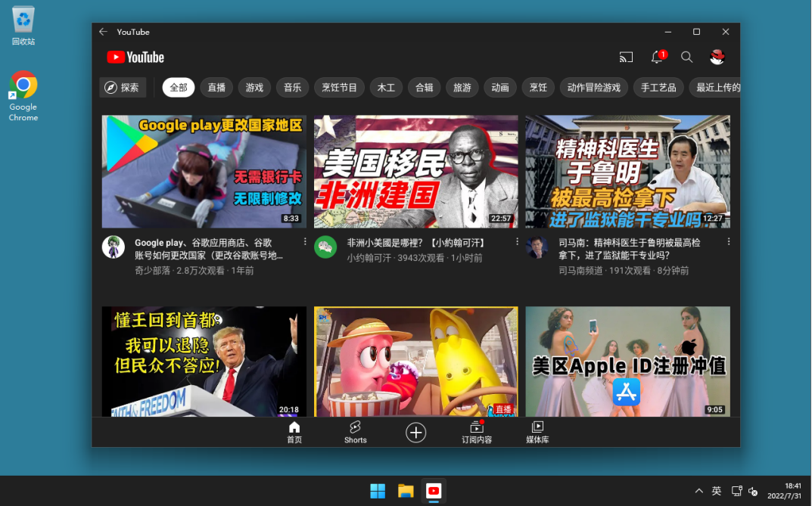
Task: Open the 美区Apple ID注册冲值 video thumbnail
Action: [x=627, y=361]
